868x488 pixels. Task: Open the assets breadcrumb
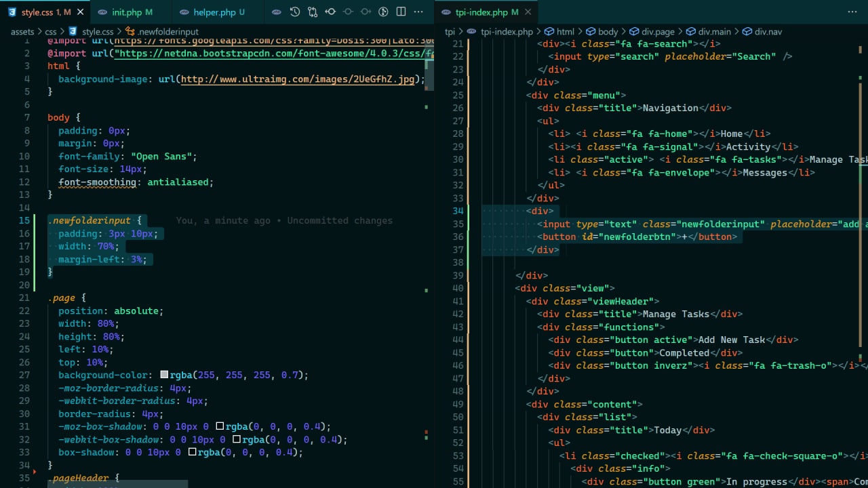(22, 32)
